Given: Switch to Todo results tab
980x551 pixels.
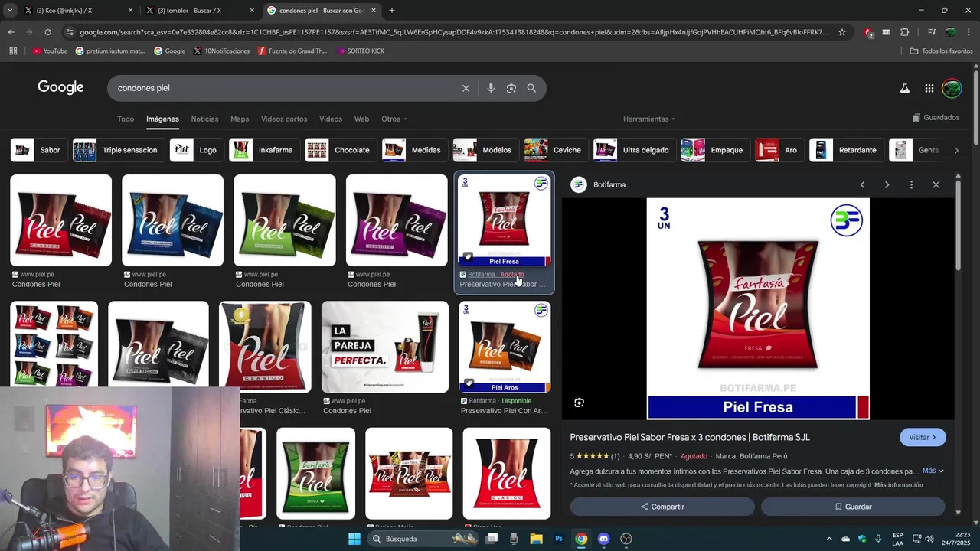Looking at the screenshot, I should point(126,119).
